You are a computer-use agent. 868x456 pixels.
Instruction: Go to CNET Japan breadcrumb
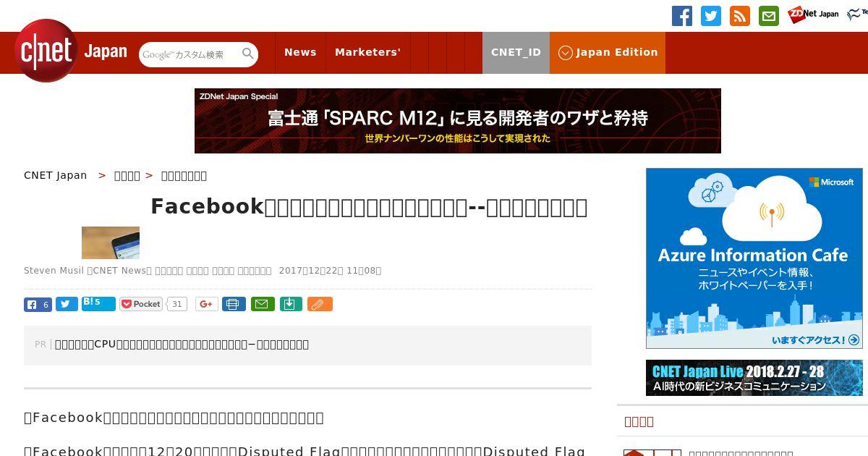56,175
